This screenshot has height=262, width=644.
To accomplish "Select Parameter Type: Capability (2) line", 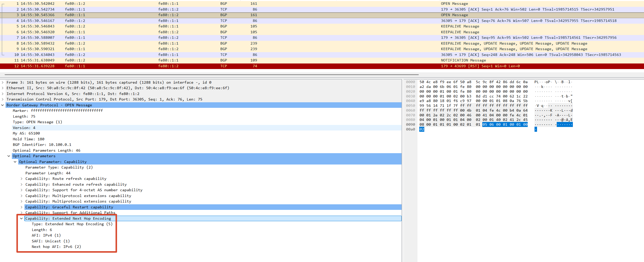I will pos(59,167).
